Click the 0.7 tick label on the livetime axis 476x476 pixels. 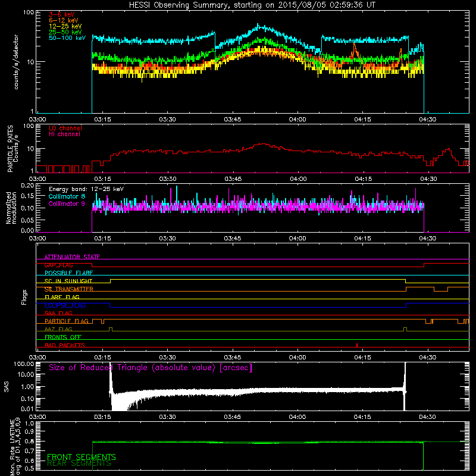pyautogui.click(x=29, y=451)
